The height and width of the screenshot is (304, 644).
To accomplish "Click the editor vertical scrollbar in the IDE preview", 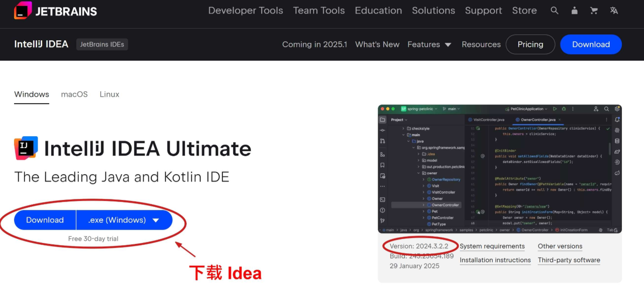I will pyautogui.click(x=610, y=148).
